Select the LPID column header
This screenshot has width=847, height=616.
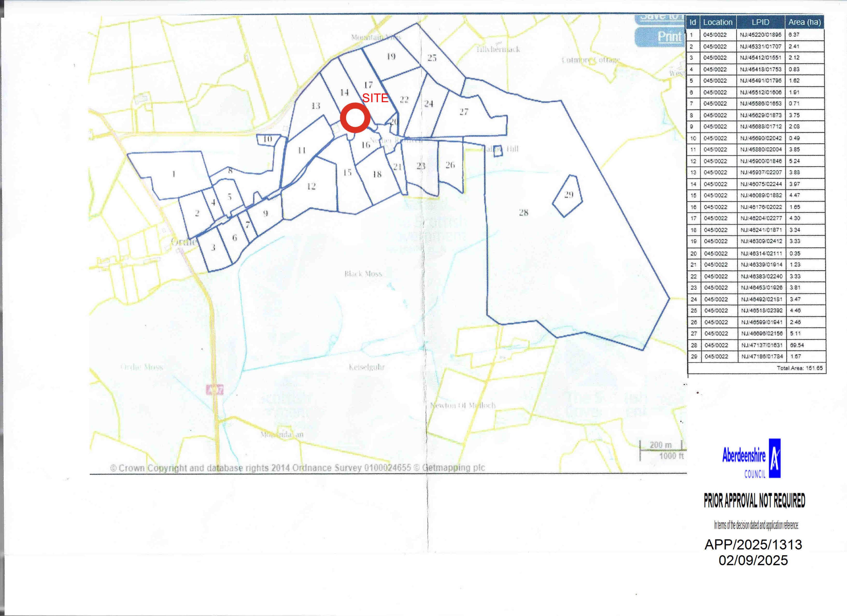click(x=760, y=22)
